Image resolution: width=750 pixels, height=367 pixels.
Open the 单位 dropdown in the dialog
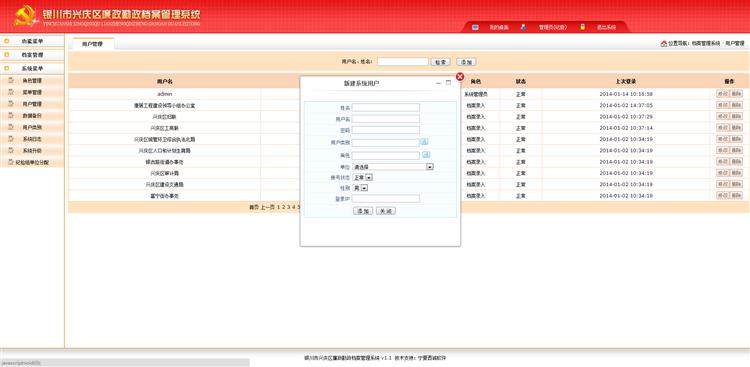point(393,167)
